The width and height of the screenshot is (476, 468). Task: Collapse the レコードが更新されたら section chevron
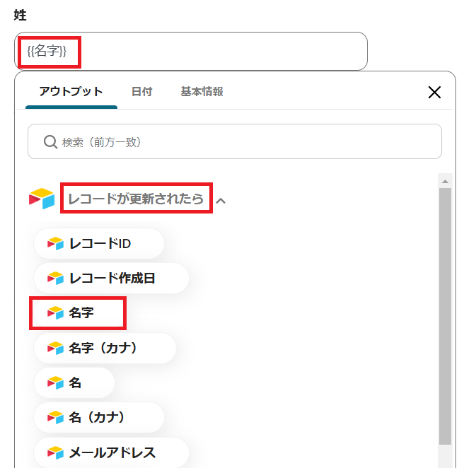tap(221, 201)
